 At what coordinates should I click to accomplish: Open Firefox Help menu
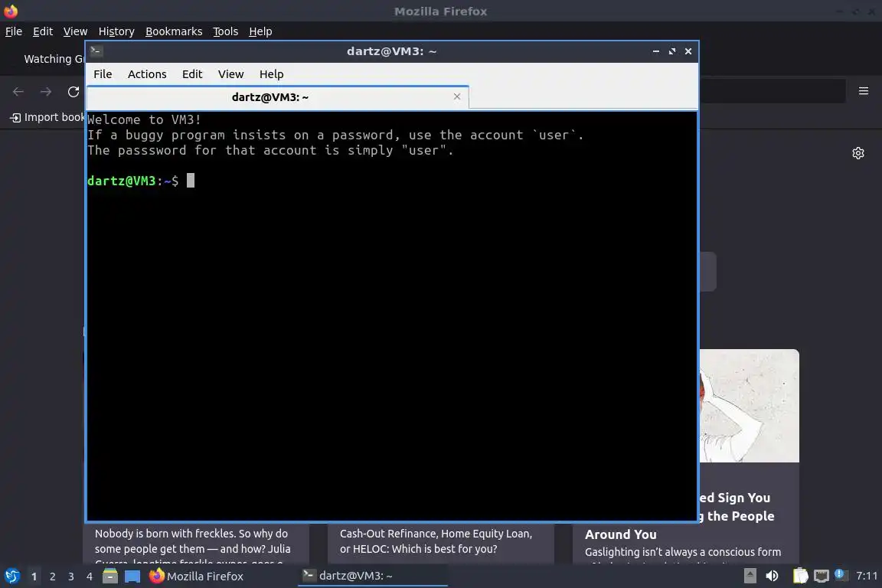[260, 31]
